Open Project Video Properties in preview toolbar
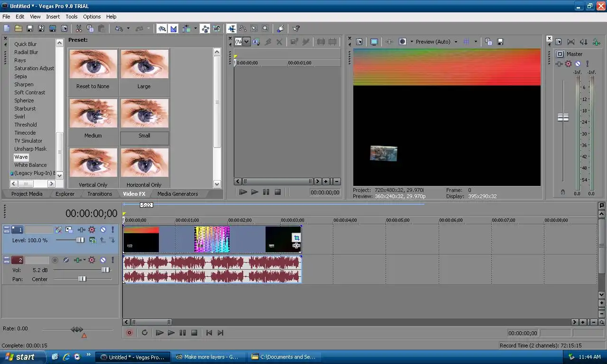Viewport: 607px width, 364px height. pyautogui.click(x=359, y=42)
